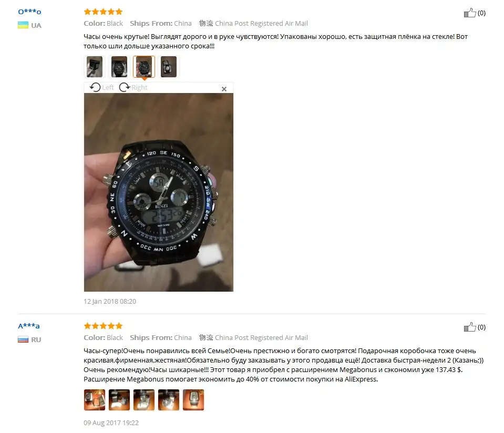Click the Russia flag icon under A***a
This screenshot has height=433, width=504.
[23, 339]
